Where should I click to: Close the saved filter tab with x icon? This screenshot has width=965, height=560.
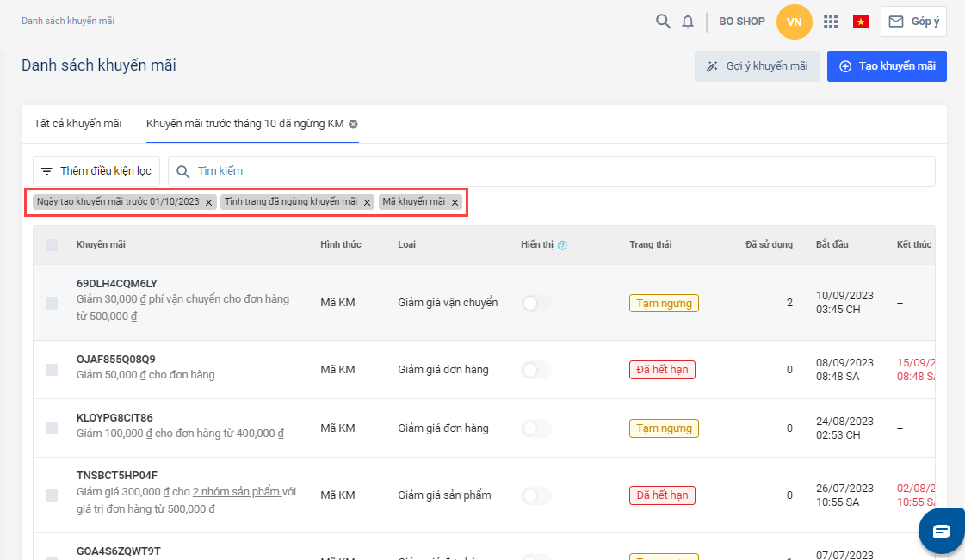(x=353, y=124)
